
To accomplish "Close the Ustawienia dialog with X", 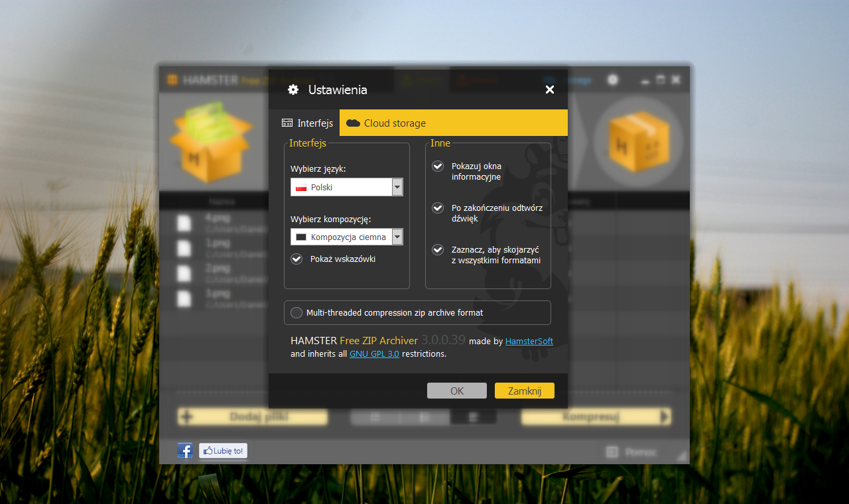I will (550, 90).
